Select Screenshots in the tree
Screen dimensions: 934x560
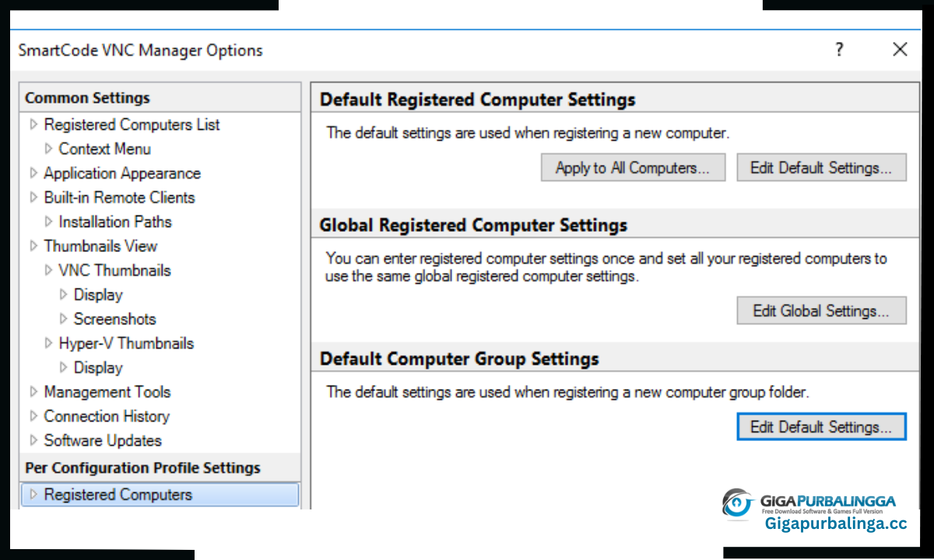[x=114, y=319]
